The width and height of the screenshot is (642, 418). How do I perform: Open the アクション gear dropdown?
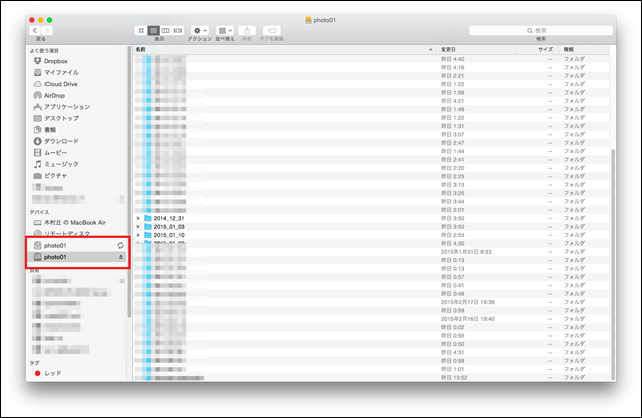[x=200, y=30]
